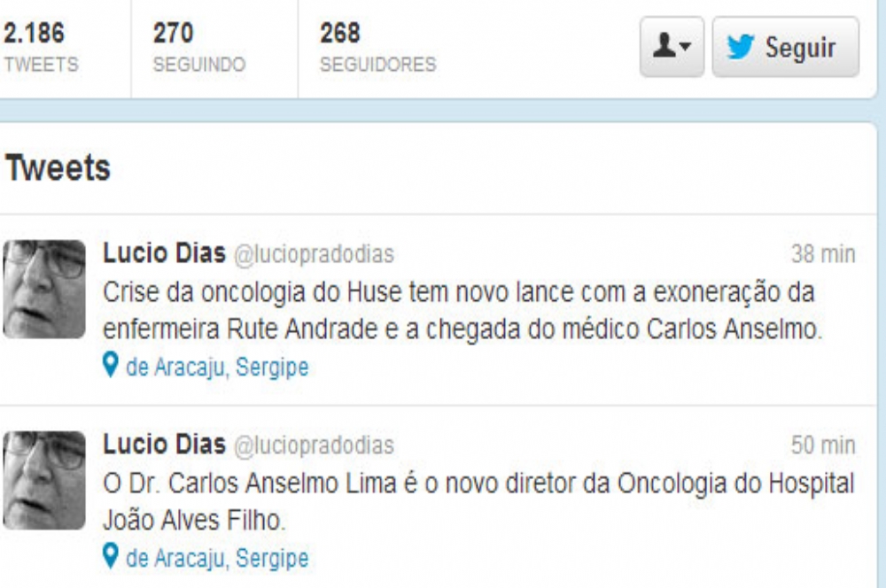Open the user actions dropdown menu

[x=672, y=47]
